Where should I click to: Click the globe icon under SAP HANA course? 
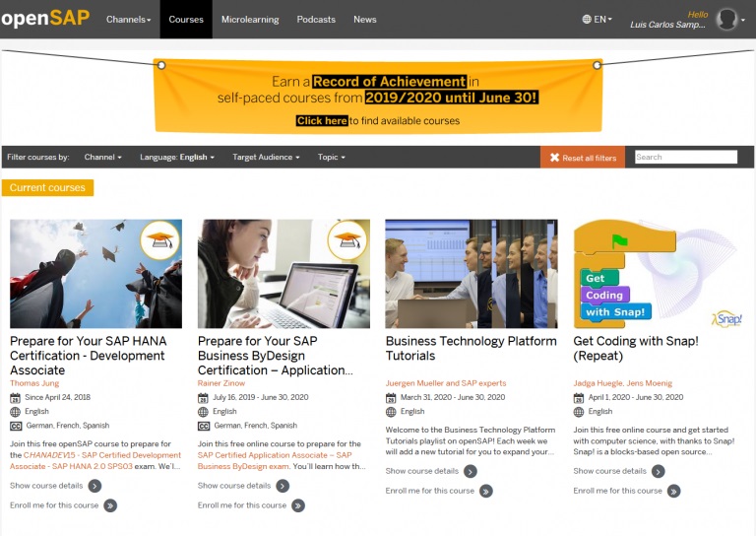[x=16, y=412]
